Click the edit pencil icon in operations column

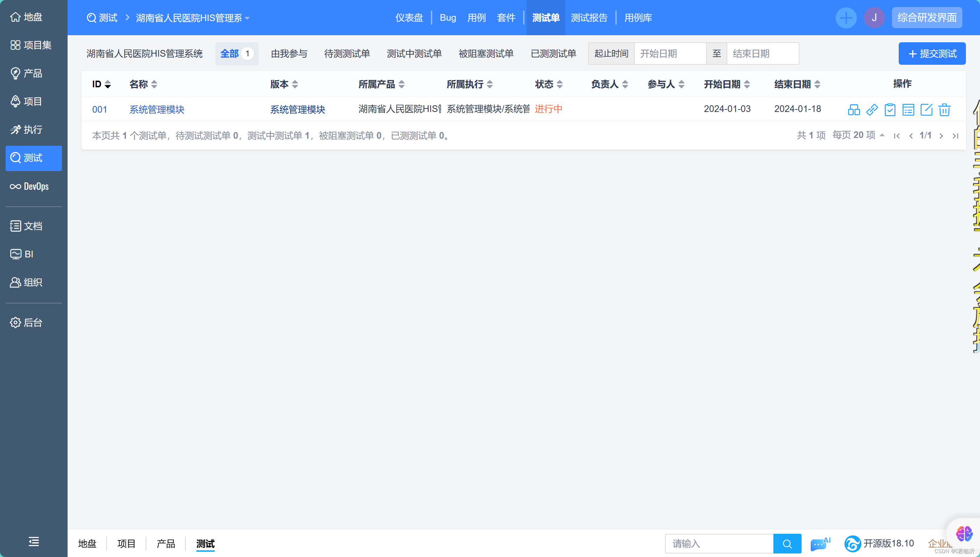click(x=926, y=109)
